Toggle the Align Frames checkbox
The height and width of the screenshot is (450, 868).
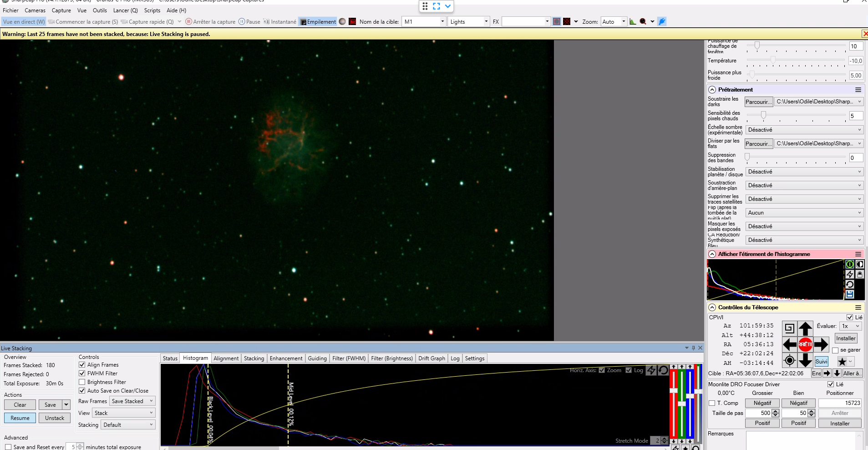(82, 365)
